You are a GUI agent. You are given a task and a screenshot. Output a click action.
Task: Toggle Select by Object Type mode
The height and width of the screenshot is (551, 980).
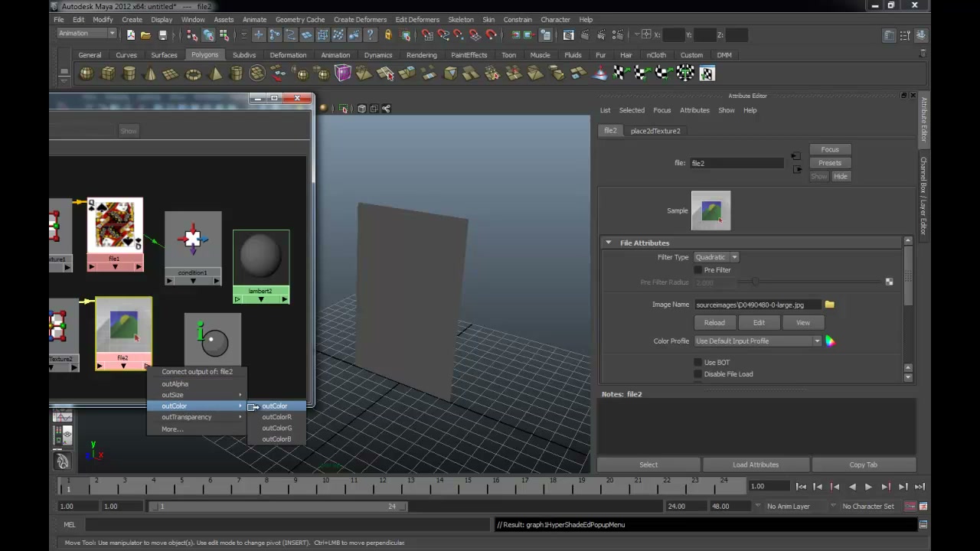point(208,34)
